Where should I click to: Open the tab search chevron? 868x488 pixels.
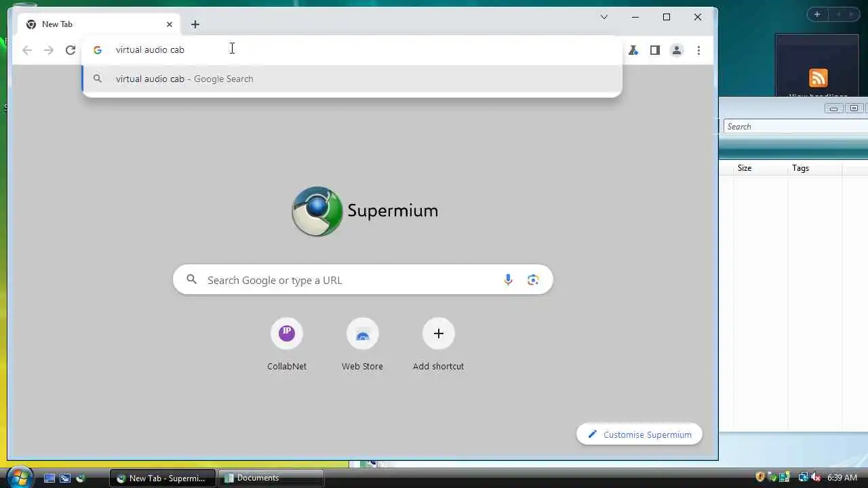(x=604, y=17)
